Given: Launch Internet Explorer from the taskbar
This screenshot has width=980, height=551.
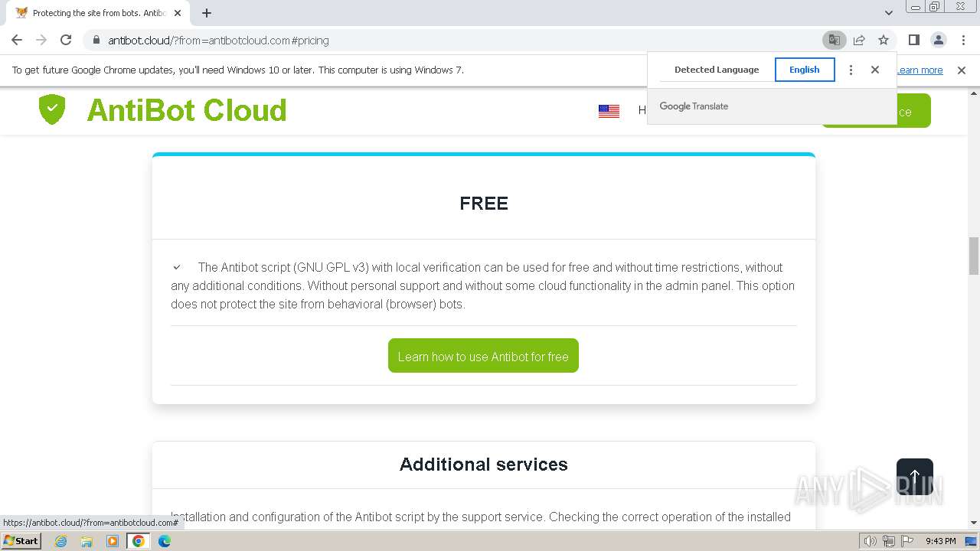Looking at the screenshot, I should tap(61, 541).
